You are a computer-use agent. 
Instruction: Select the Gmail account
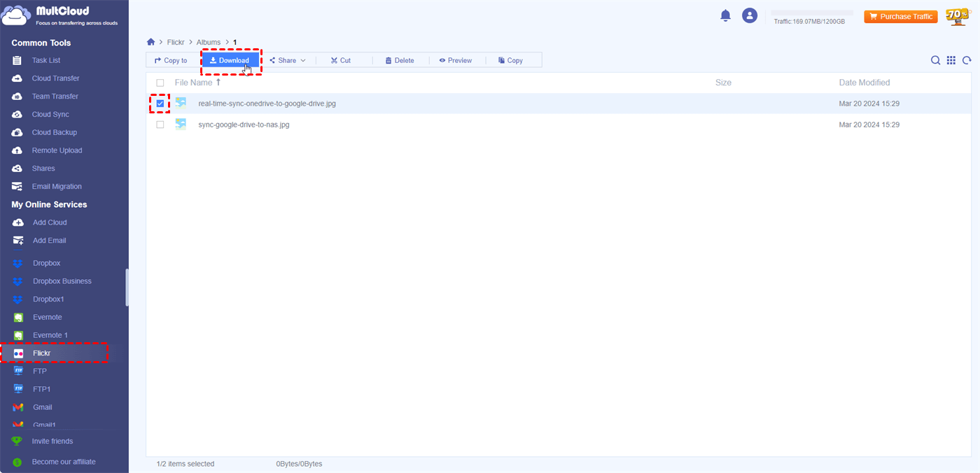42,407
